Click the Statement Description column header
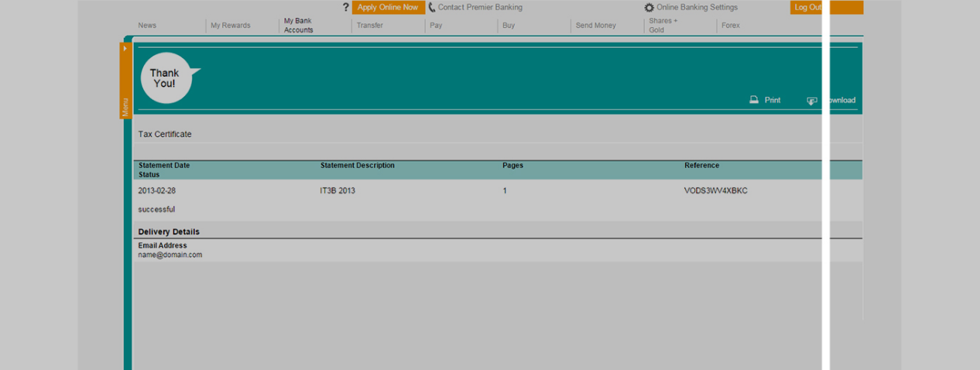Viewport: 980px width, 370px height. point(358,166)
